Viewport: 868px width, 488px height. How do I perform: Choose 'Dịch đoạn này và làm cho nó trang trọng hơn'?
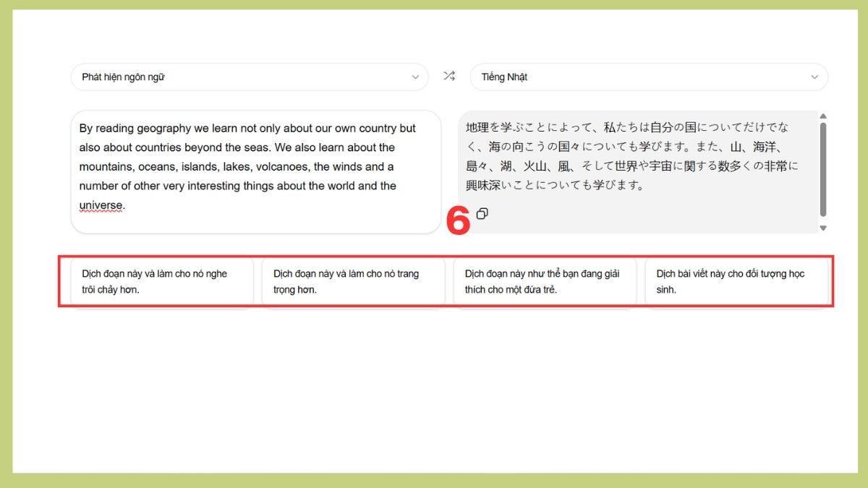click(354, 282)
